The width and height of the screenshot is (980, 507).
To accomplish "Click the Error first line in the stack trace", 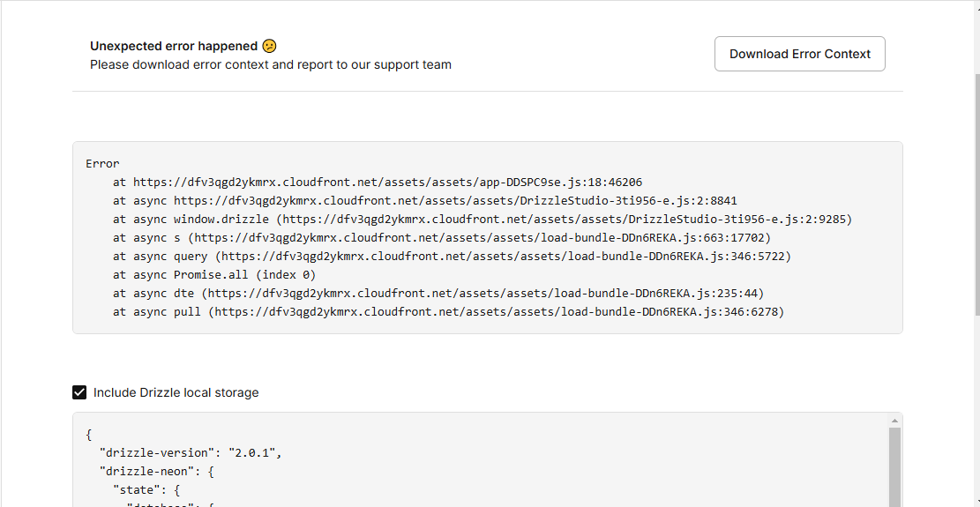I will [102, 164].
